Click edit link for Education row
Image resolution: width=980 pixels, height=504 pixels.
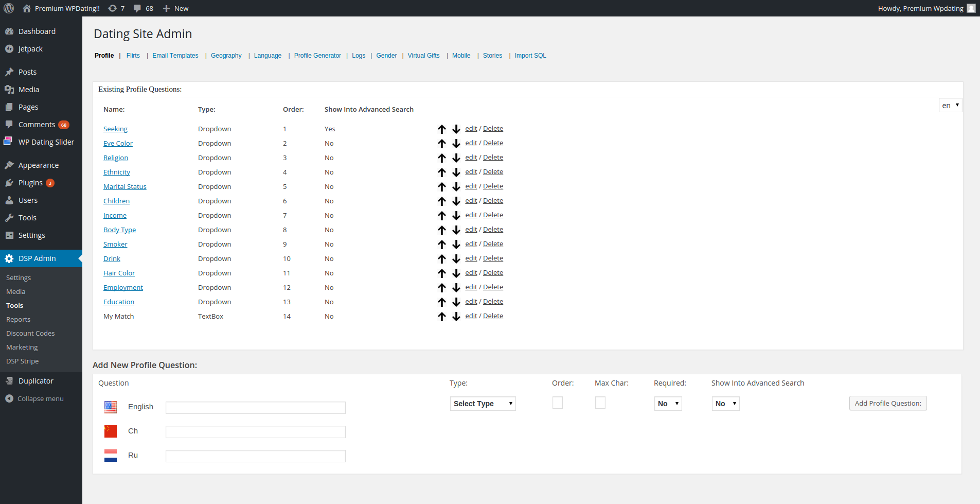tap(471, 302)
